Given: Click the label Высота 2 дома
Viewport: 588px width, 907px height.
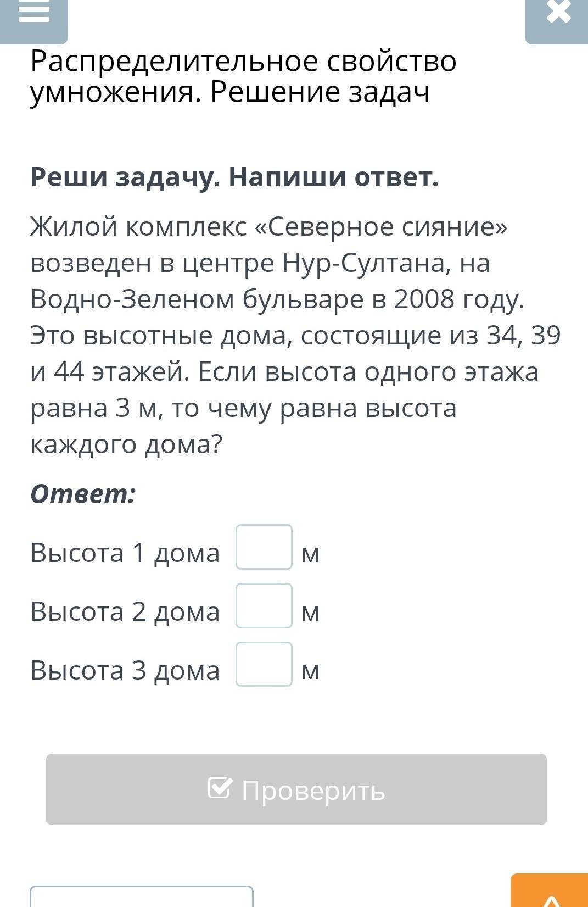Looking at the screenshot, I should [x=125, y=611].
